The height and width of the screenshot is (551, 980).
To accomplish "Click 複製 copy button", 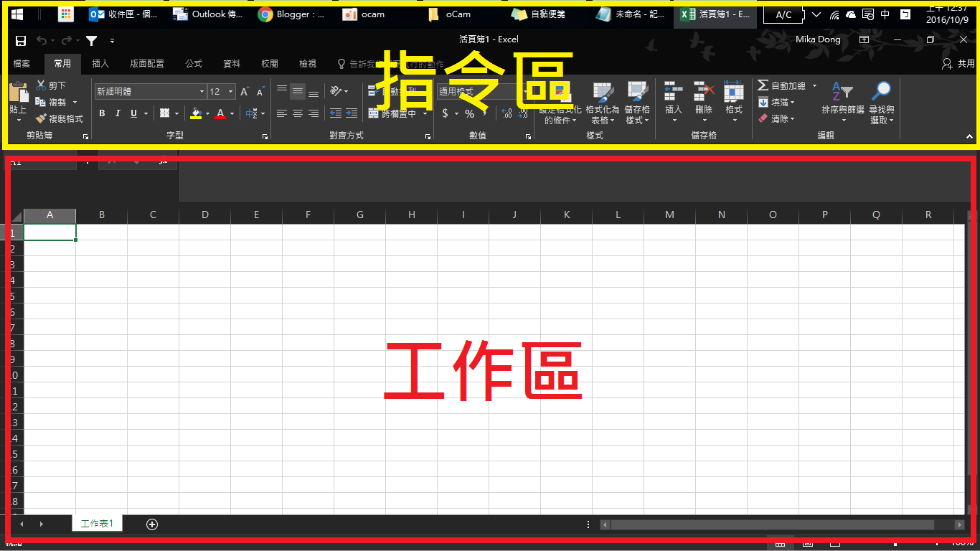I will point(51,103).
